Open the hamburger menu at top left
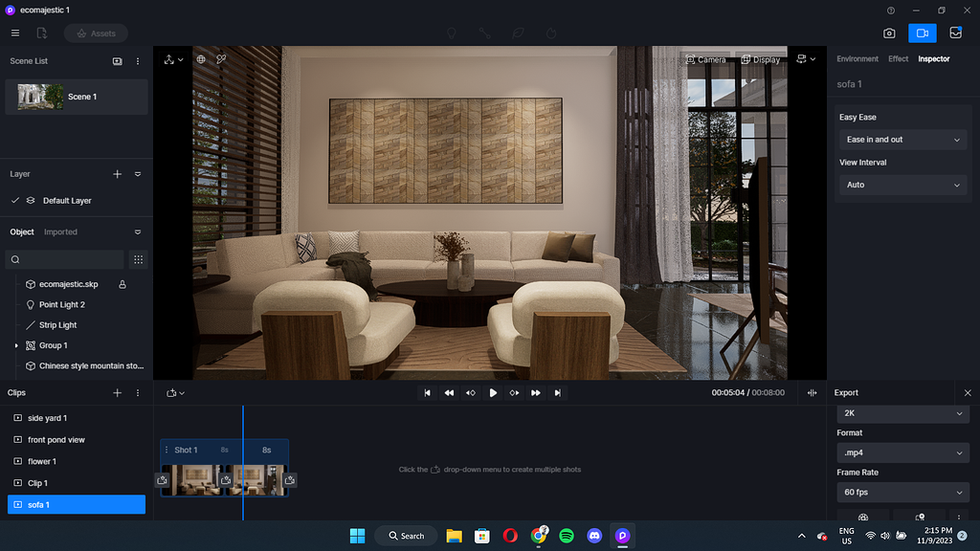The height and width of the screenshot is (551, 980). coord(15,32)
